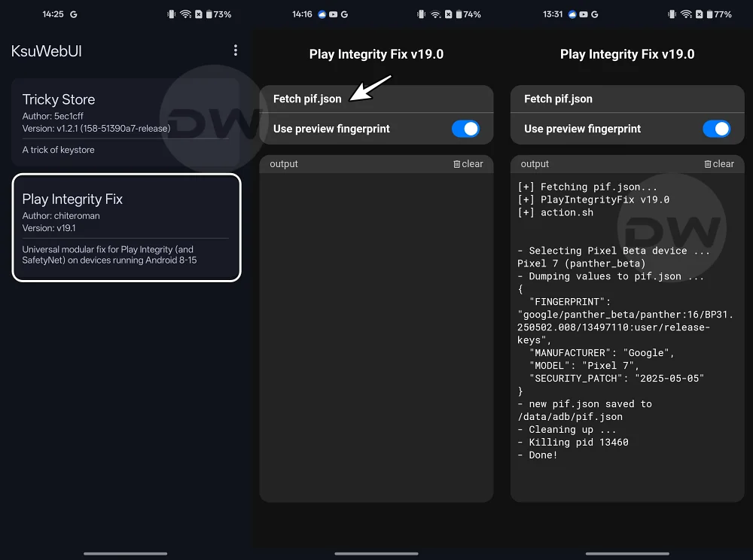753x560 pixels.
Task: Open the KsuWebUI overflow menu
Action: coord(235,50)
